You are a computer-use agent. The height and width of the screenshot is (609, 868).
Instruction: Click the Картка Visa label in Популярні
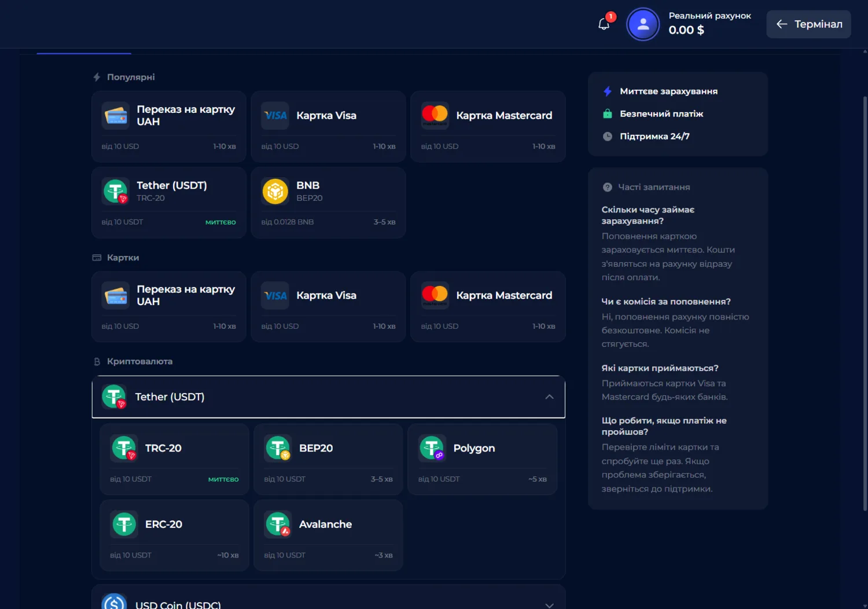(326, 115)
